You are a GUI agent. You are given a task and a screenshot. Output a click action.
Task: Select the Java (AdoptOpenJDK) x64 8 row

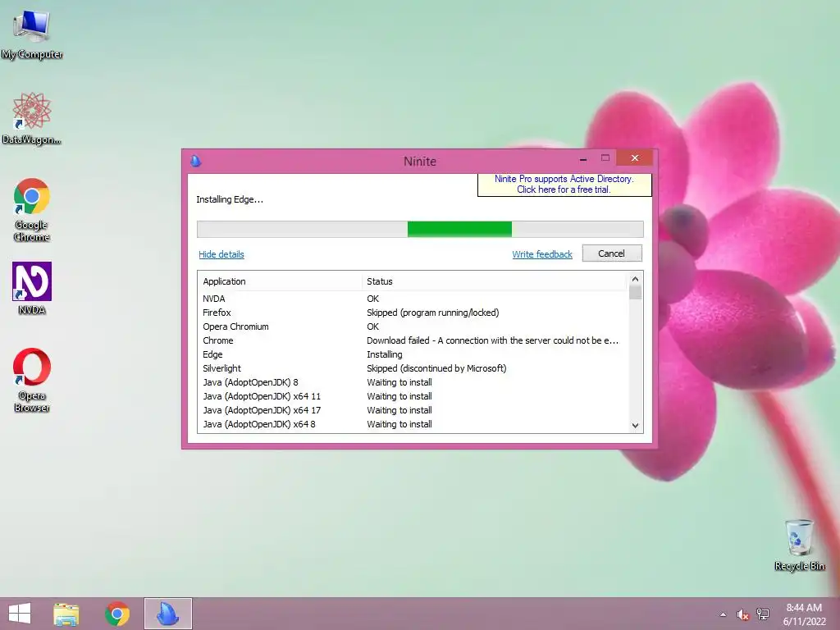point(413,424)
